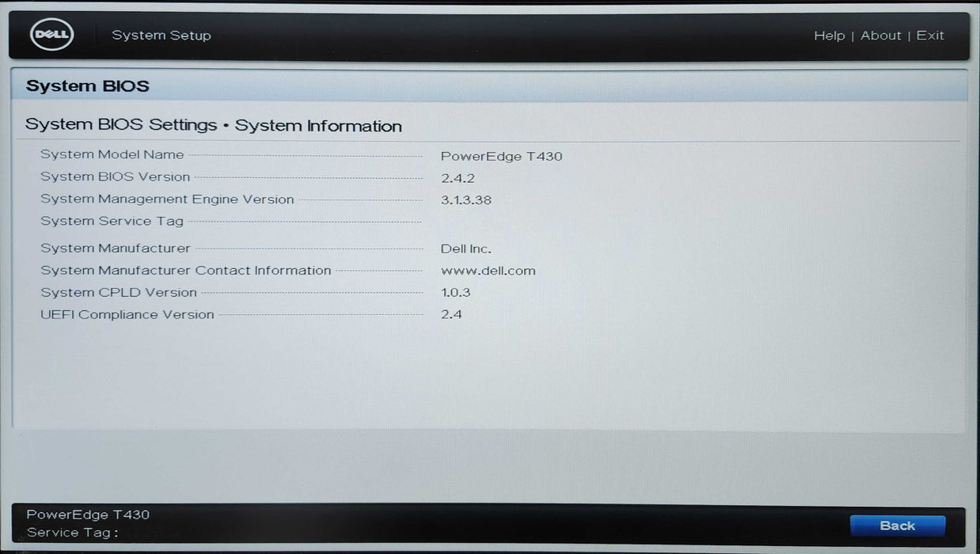Click PowerEdge T430 in the footer bar

click(x=88, y=514)
